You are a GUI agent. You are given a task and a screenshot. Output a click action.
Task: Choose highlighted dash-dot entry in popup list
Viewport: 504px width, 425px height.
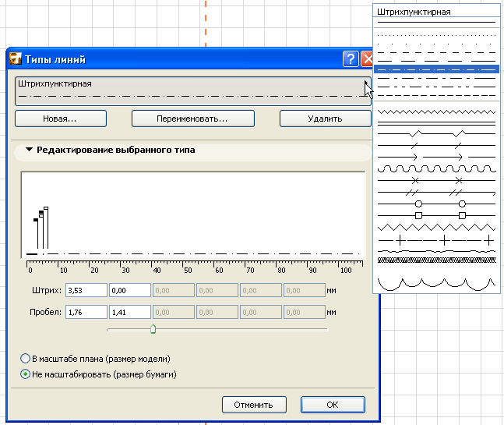[436, 69]
